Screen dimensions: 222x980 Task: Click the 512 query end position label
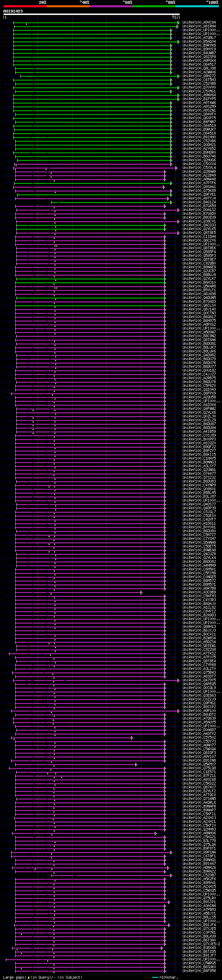tap(175, 17)
